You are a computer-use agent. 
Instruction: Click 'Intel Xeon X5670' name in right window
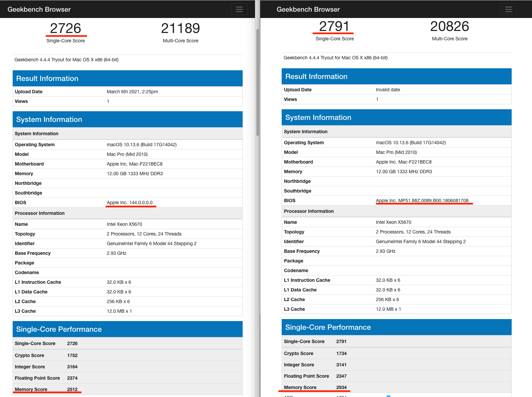click(393, 222)
